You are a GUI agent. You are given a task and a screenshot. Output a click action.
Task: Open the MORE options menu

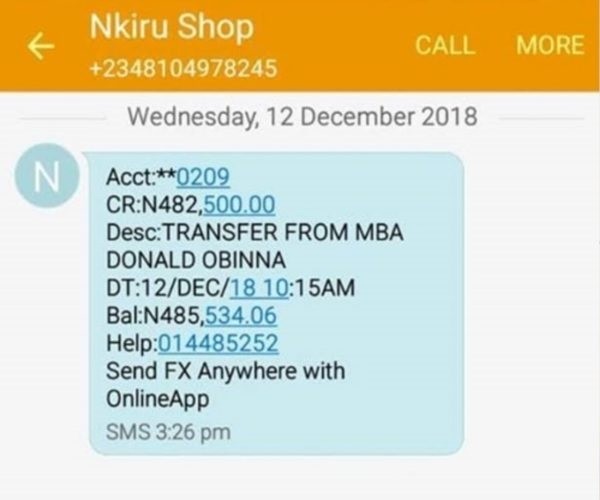click(550, 45)
